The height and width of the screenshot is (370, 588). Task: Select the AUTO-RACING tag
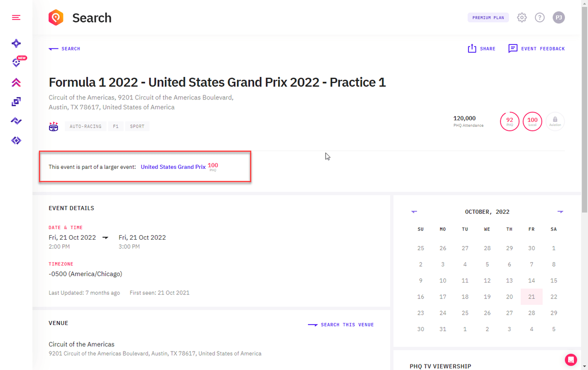85,126
